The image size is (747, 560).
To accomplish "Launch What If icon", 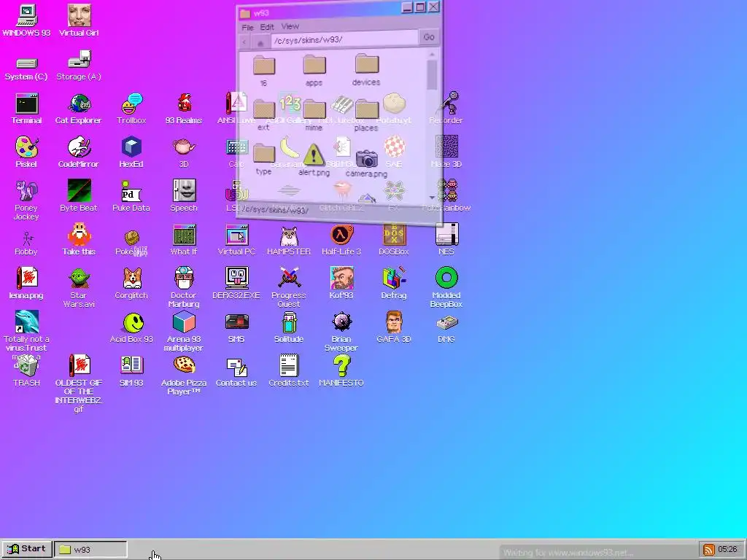I will (x=184, y=240).
